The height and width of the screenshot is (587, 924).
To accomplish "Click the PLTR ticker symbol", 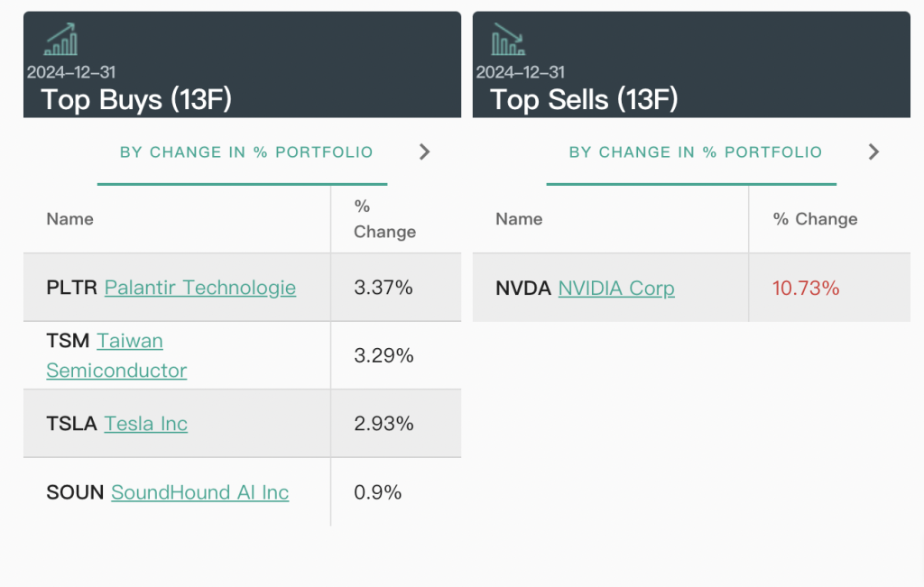I will coord(71,288).
